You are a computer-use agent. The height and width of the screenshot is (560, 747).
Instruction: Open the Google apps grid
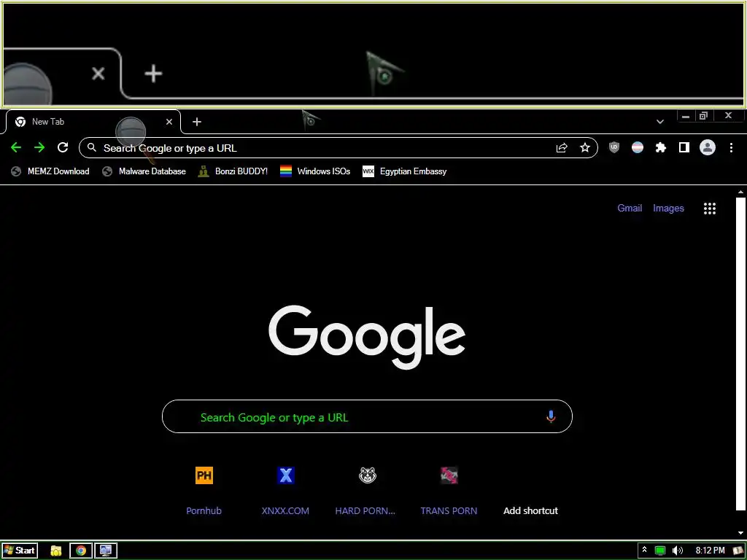tap(710, 209)
